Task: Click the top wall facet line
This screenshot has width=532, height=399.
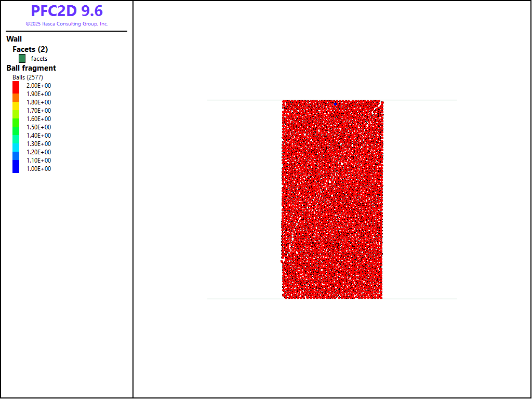Action: (x=244, y=100)
